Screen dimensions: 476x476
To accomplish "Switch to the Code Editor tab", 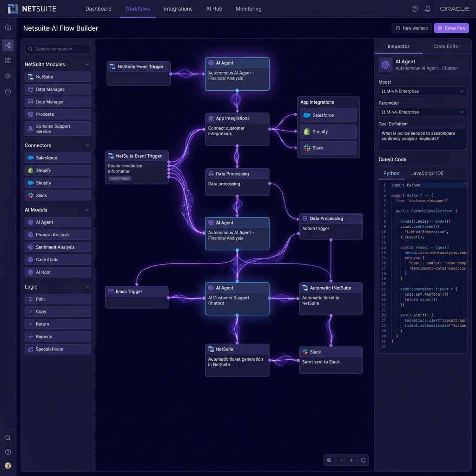I will [x=447, y=46].
